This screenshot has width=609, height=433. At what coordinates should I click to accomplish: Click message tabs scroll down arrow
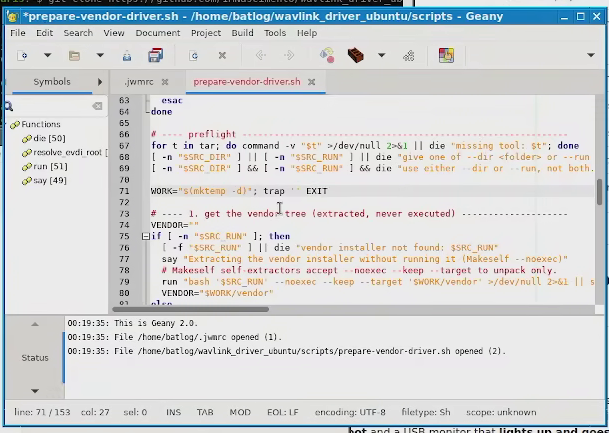pyautogui.click(x=35, y=391)
